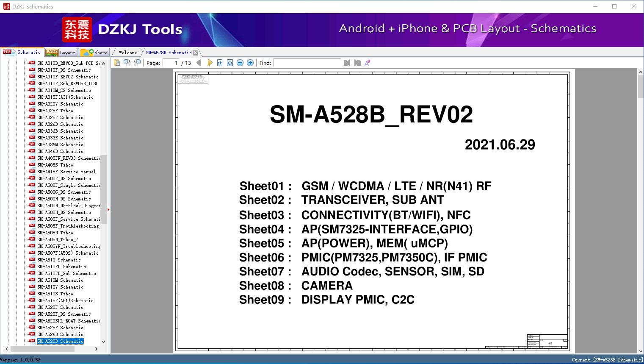Select SM-A310M_SS Schematic in tree
Viewport: 644px width, 364px height.
click(64, 90)
